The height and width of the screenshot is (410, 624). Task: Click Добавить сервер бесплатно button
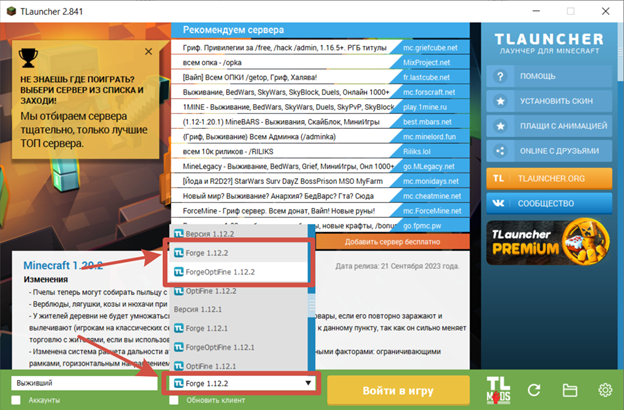tap(392, 242)
